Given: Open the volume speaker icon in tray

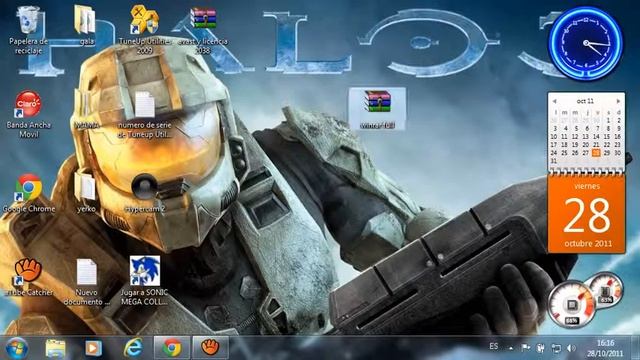Looking at the screenshot, I should (571, 348).
